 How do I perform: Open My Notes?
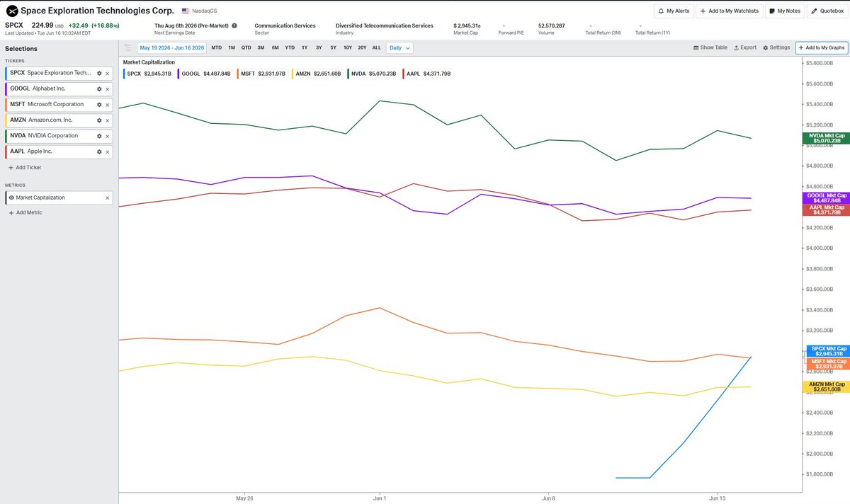(784, 11)
